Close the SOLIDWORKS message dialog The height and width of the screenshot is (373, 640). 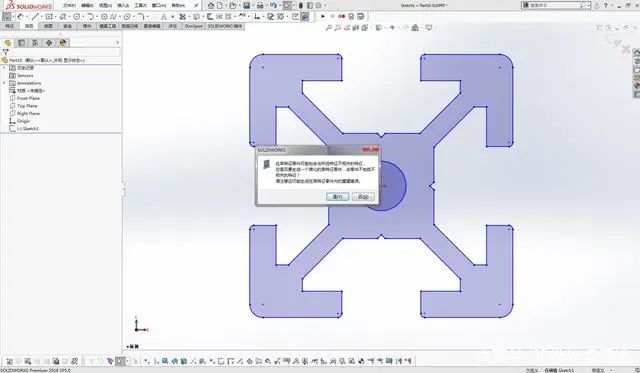click(x=371, y=150)
